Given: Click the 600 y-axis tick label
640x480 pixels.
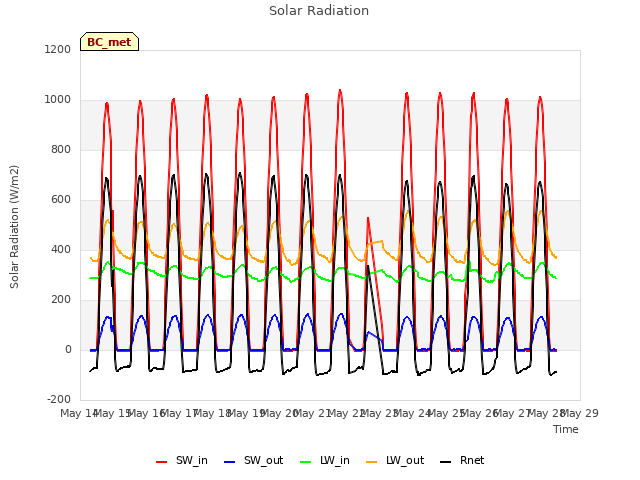Looking at the screenshot, I should (x=61, y=200).
